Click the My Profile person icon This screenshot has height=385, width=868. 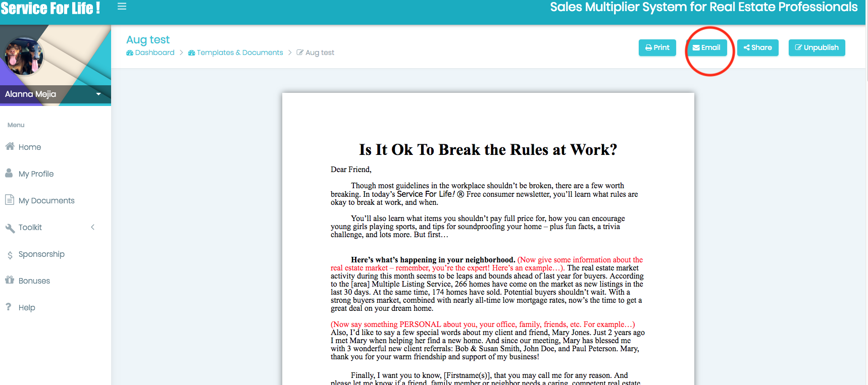pos(9,173)
